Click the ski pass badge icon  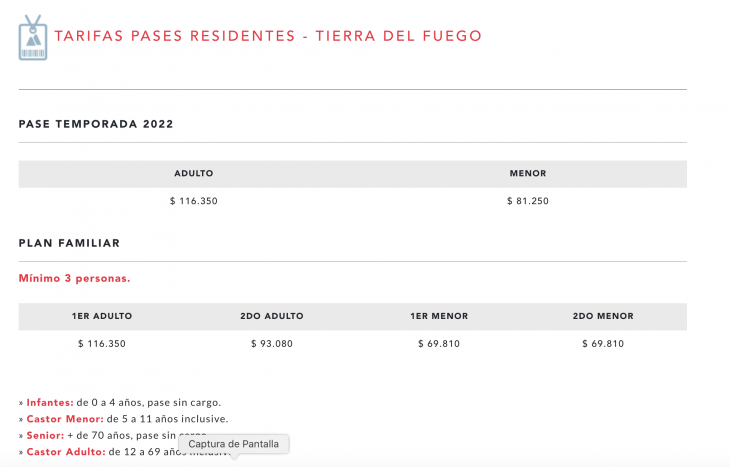tap(33, 38)
